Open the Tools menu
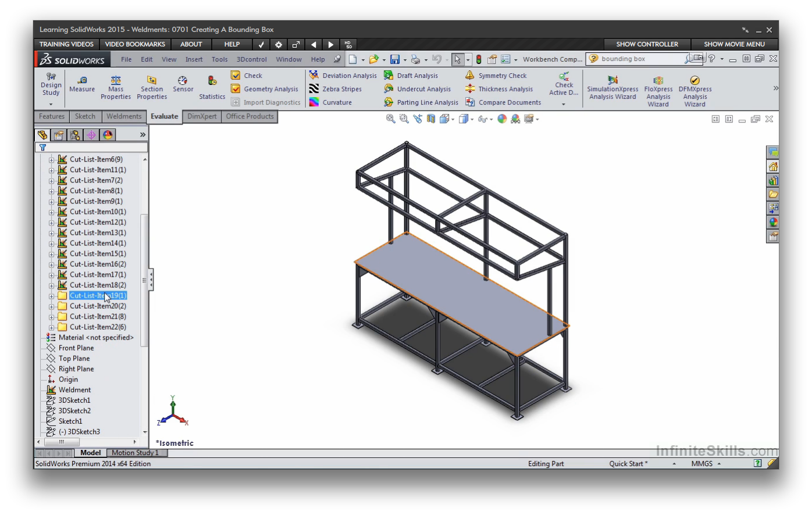The height and width of the screenshot is (515, 812). (219, 59)
